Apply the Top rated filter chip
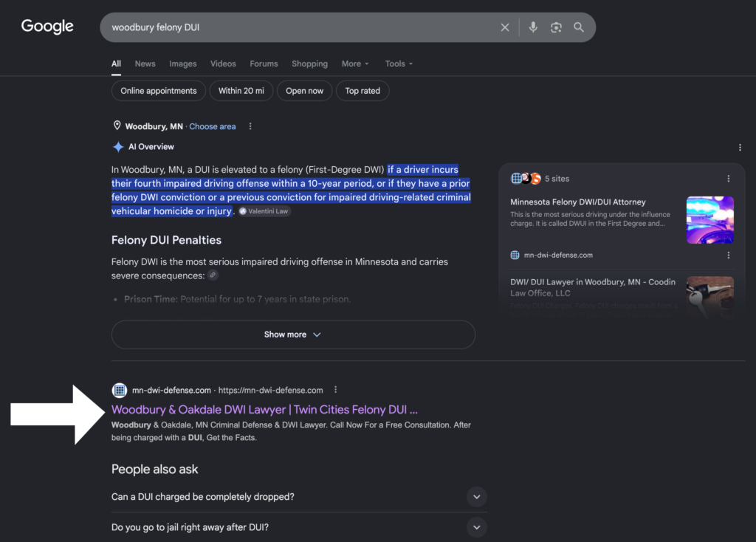This screenshot has width=756, height=542. [x=362, y=91]
